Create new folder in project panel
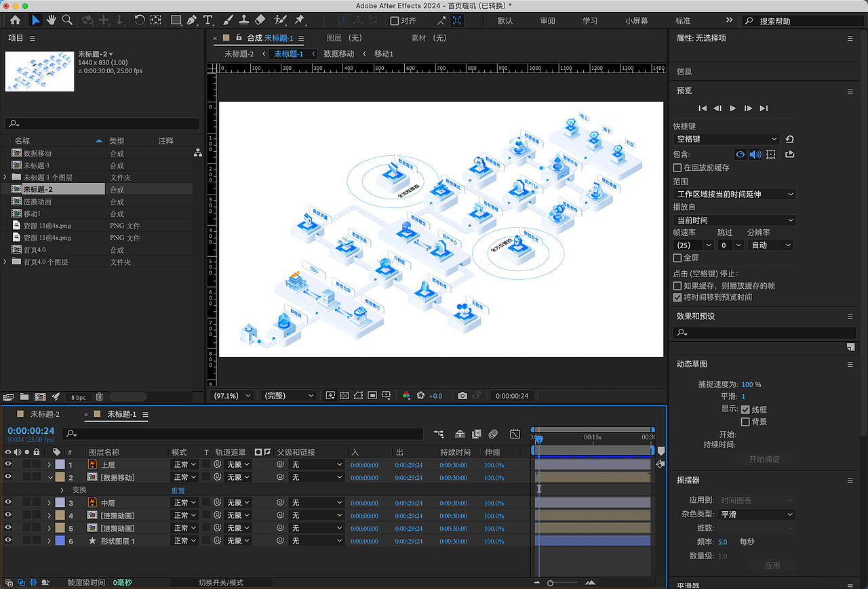The height and width of the screenshot is (589, 868). [x=24, y=397]
